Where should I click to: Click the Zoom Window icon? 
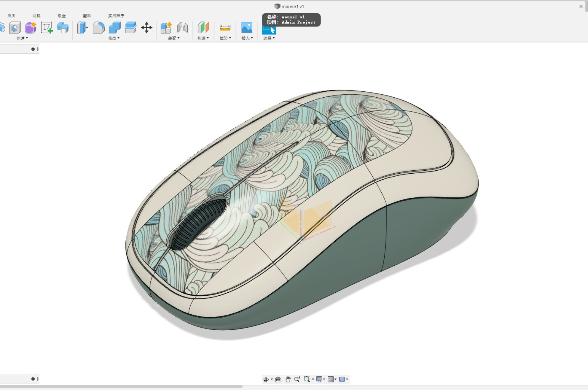pos(307,379)
